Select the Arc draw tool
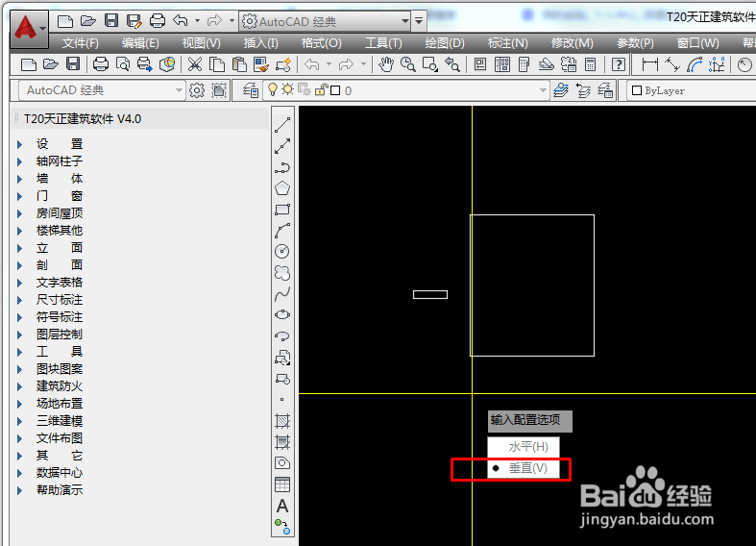This screenshot has width=756, height=546. tap(282, 231)
